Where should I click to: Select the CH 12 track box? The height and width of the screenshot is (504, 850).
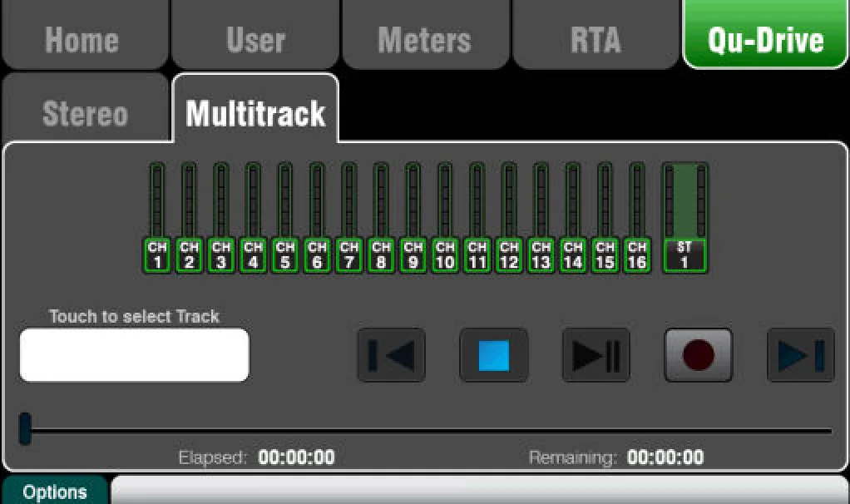pos(509,254)
